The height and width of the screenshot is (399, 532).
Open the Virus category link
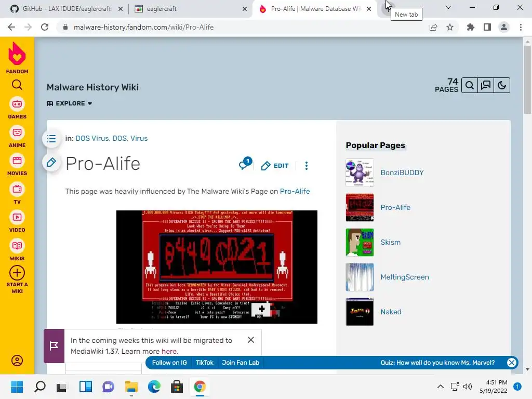[139, 138]
